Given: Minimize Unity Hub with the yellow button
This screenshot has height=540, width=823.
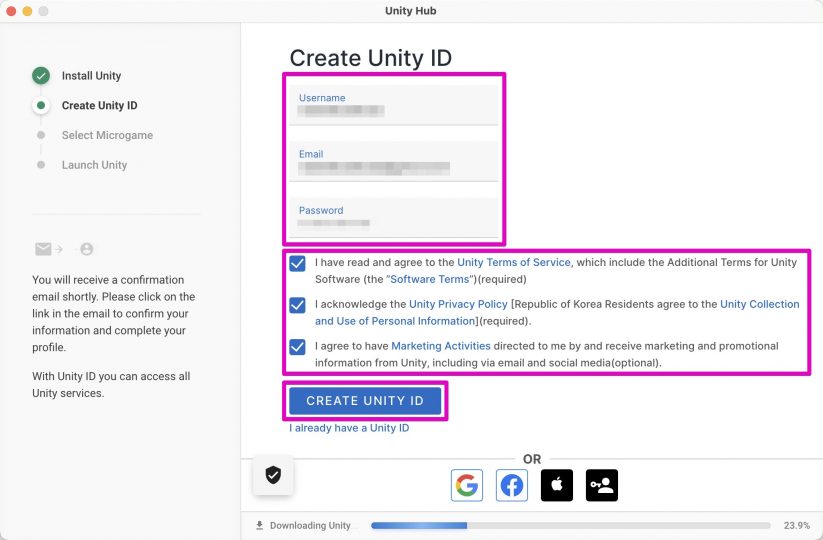Looking at the screenshot, I should pos(27,11).
